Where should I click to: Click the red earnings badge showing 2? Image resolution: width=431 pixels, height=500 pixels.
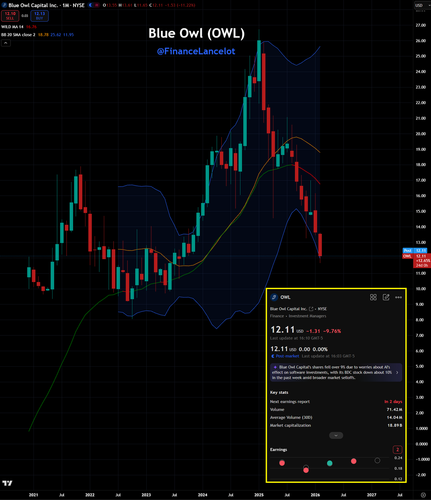click(397, 450)
